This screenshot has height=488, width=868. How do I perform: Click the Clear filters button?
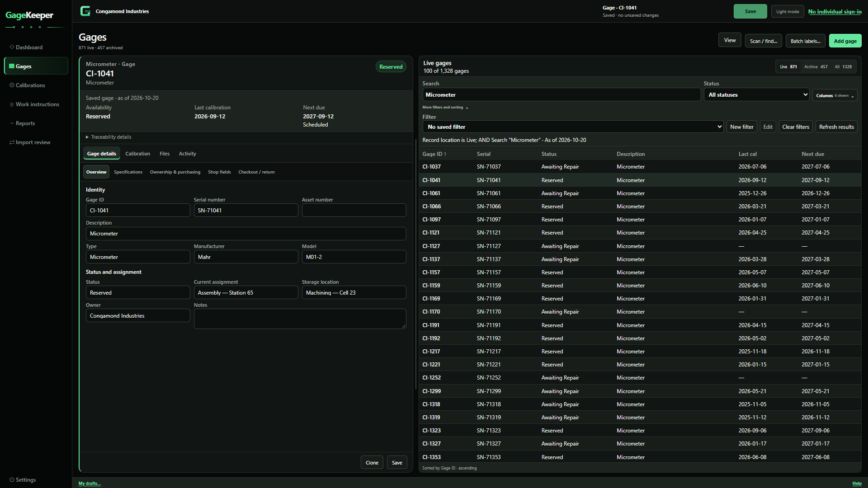point(796,127)
